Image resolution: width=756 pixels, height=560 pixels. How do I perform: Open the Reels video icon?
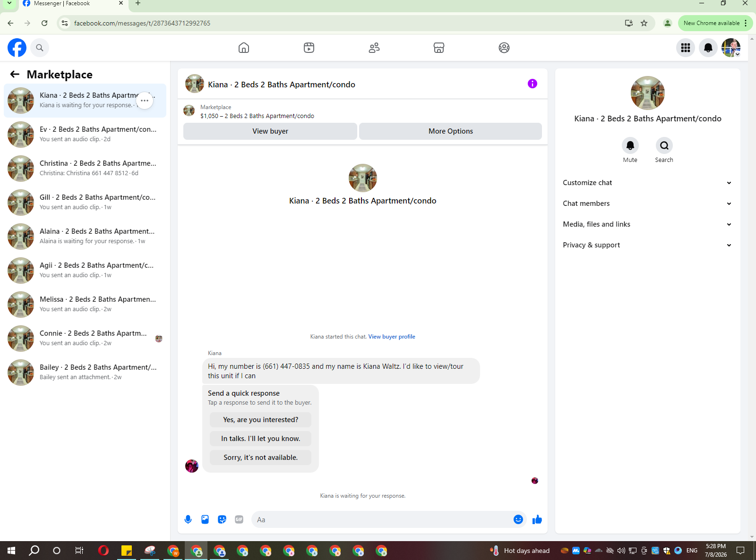pos(309,48)
